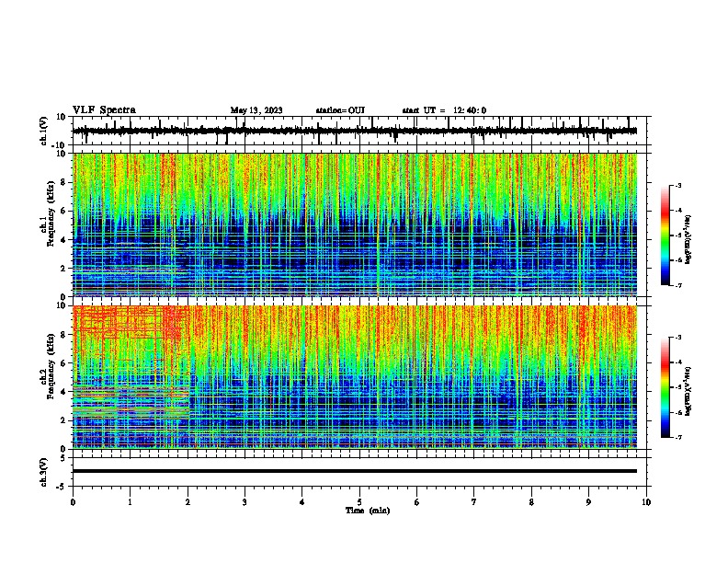Click the "ch.1(V)" waveform axis label
The height and width of the screenshot is (563, 728).
point(44,131)
